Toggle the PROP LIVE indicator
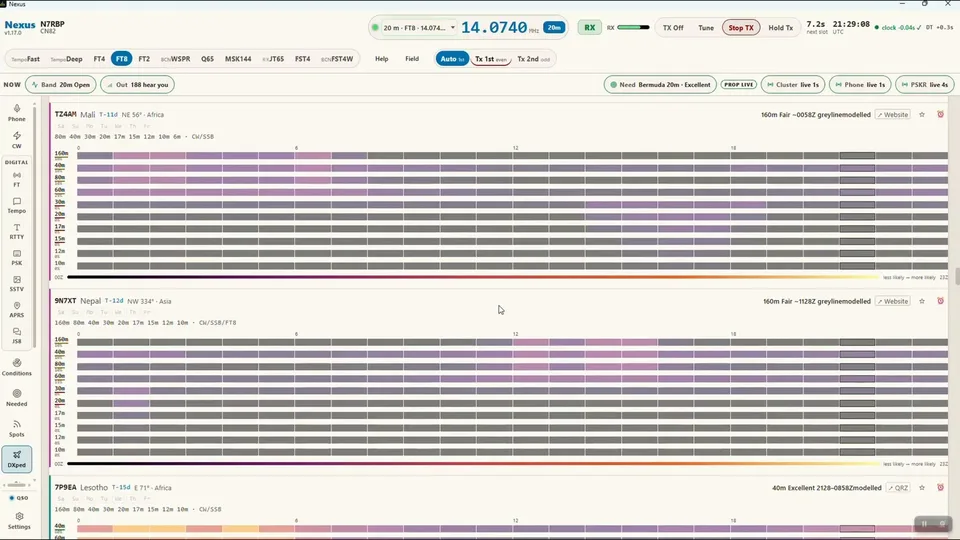960x540 pixels. click(x=738, y=84)
